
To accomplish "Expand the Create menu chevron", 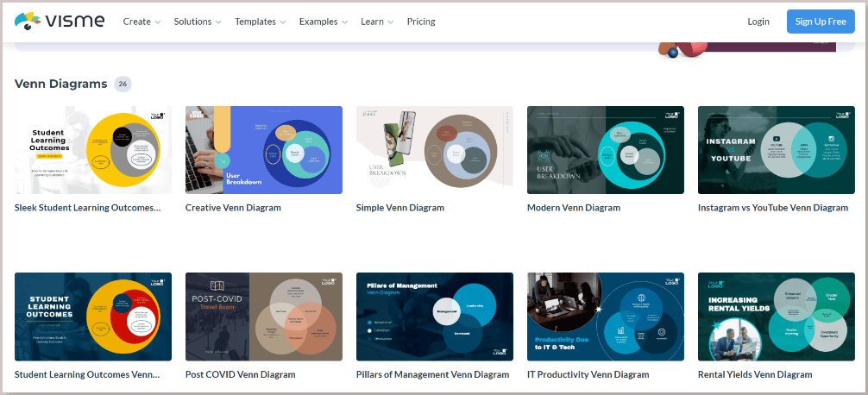I will click(158, 22).
